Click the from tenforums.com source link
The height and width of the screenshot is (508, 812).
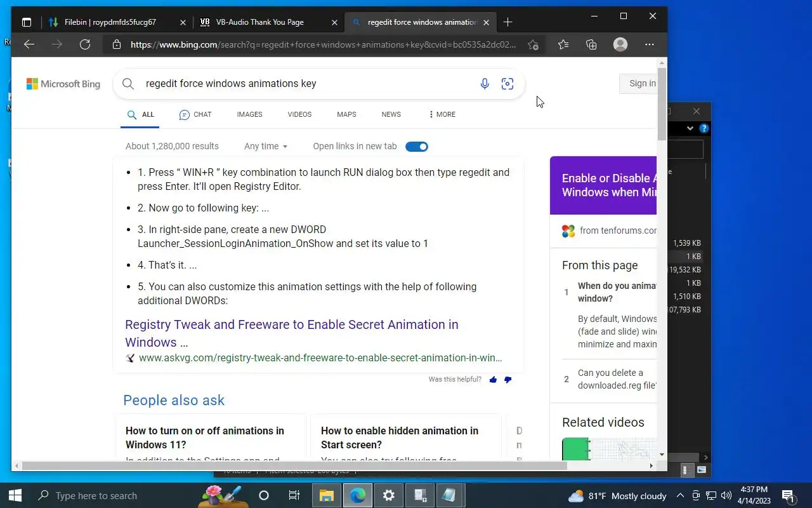(x=618, y=231)
